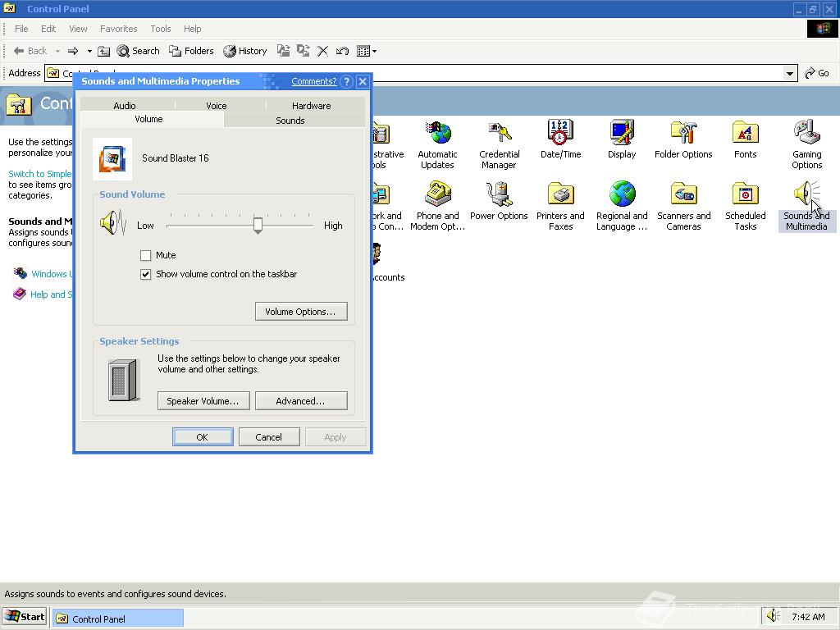This screenshot has height=630, width=840.
Task: Check the Mute checkbox
Action: [x=145, y=256]
